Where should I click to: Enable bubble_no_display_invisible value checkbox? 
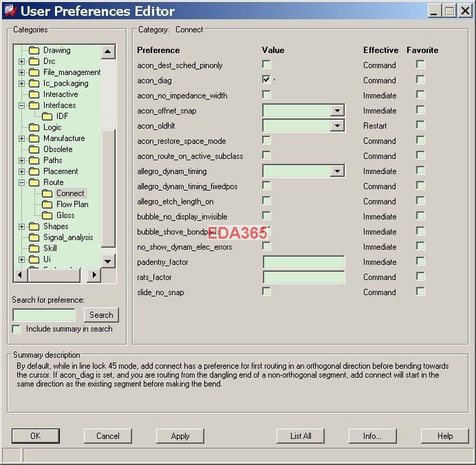pyautogui.click(x=266, y=216)
